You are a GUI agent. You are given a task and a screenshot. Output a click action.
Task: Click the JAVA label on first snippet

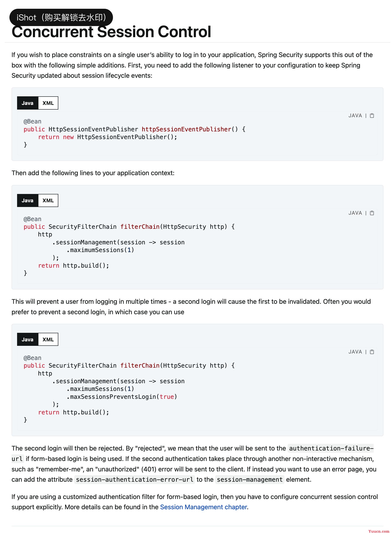coord(355,116)
